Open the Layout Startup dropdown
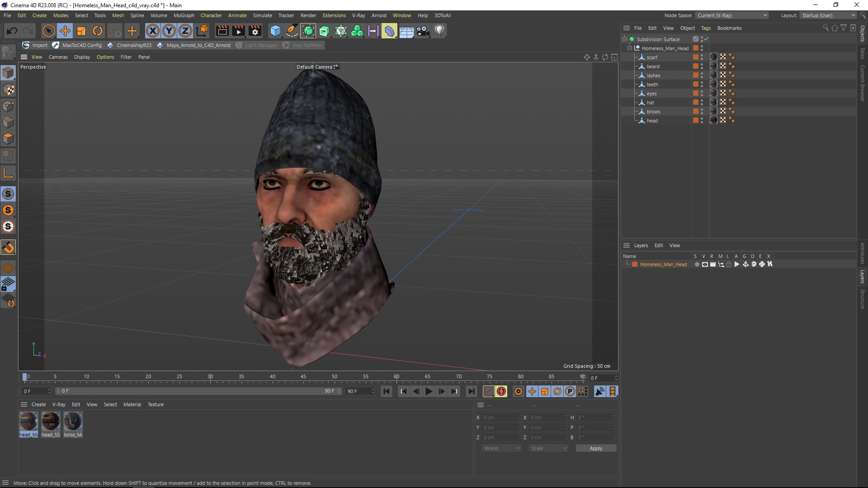The height and width of the screenshot is (488, 868). point(828,15)
